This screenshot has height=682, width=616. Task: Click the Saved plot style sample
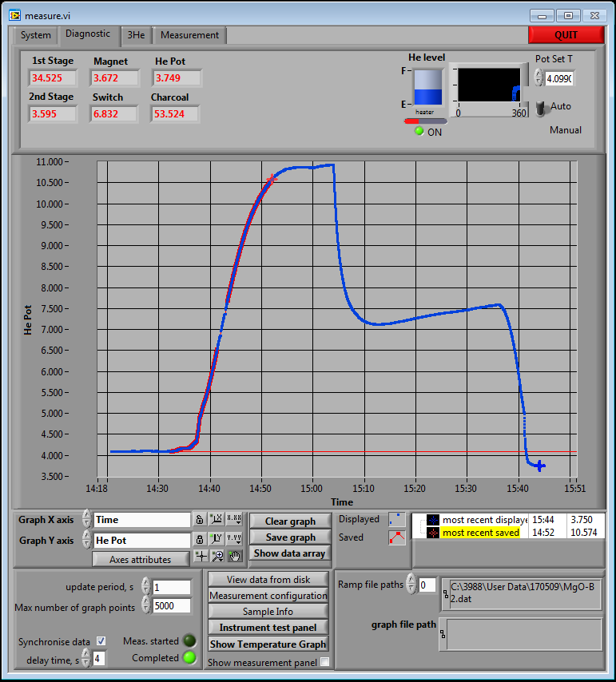(397, 537)
